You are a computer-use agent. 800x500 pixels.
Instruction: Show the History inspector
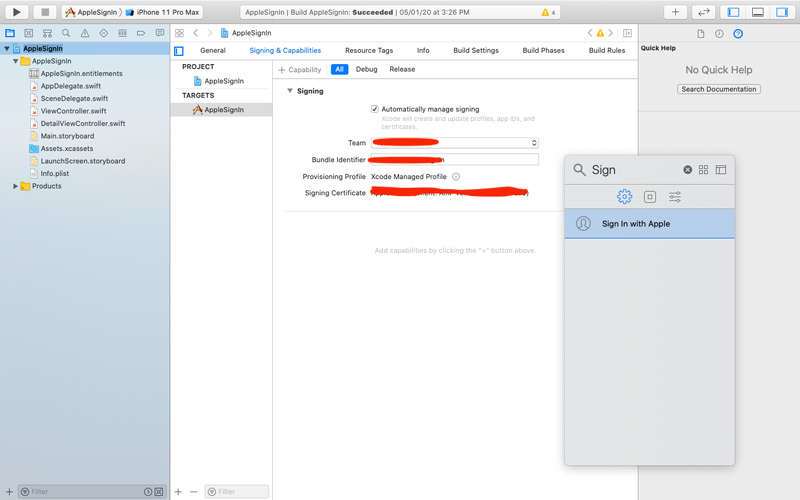click(719, 34)
